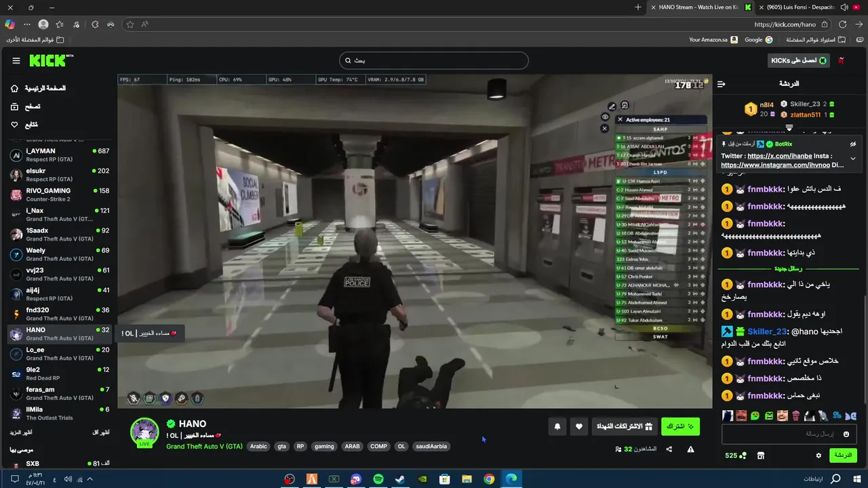This screenshot has height=488, width=868.
Task: Open the Your Amazon.sa bookmark
Action: (713, 39)
